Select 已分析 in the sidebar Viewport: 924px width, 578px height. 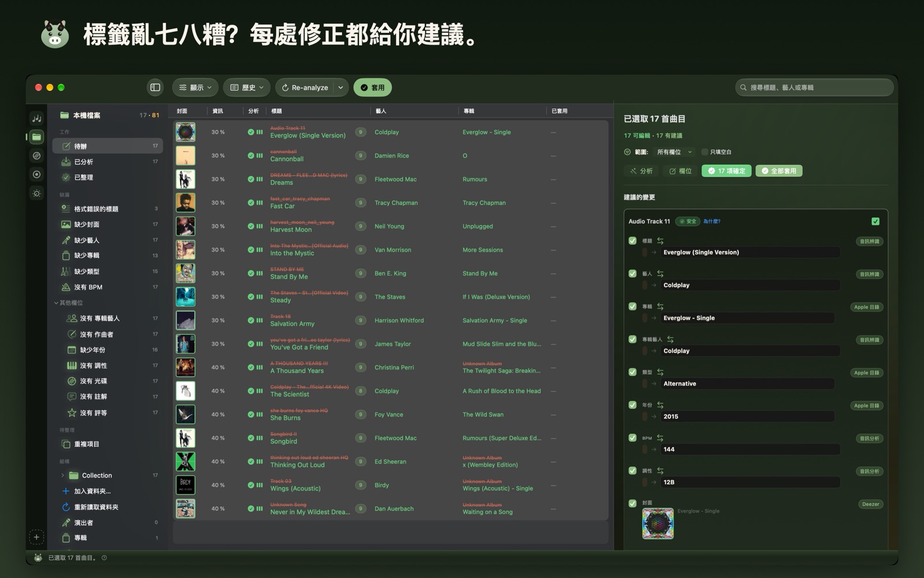[107, 162]
